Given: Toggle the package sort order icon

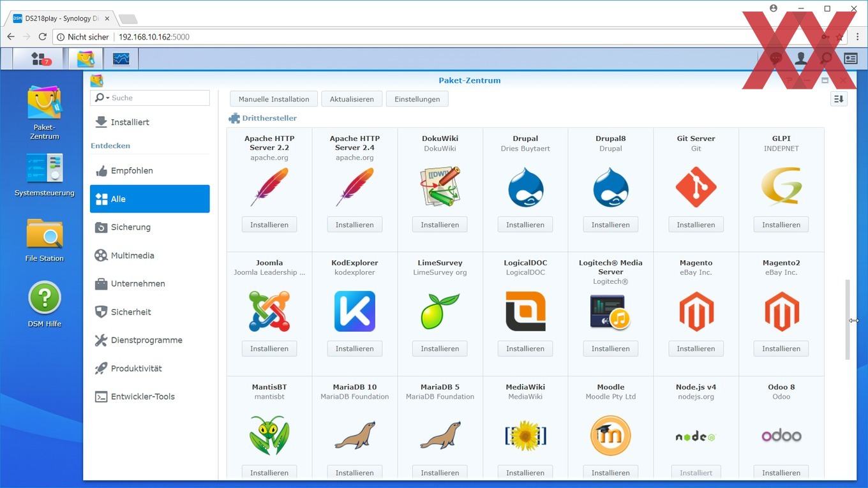Looking at the screenshot, I should (839, 99).
